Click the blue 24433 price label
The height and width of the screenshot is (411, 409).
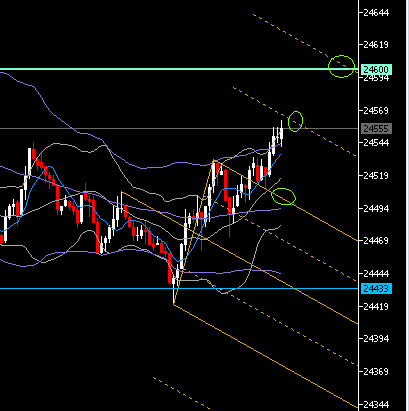tap(376, 288)
